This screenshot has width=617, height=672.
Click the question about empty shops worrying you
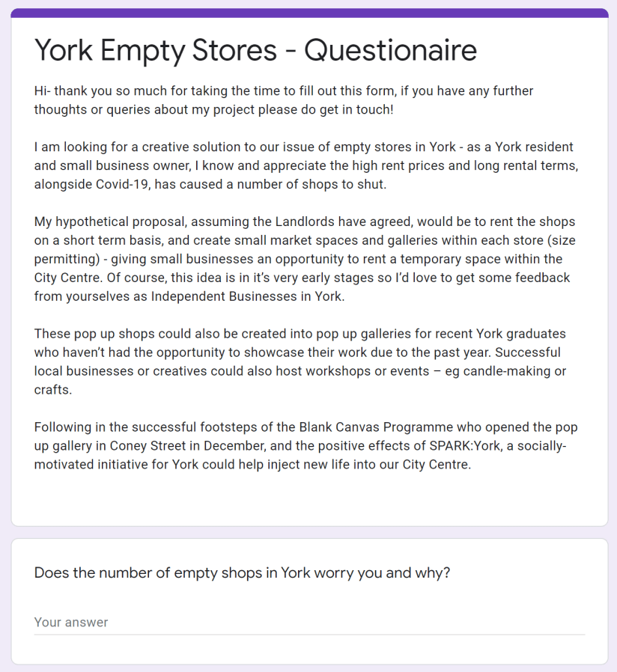[243, 573]
